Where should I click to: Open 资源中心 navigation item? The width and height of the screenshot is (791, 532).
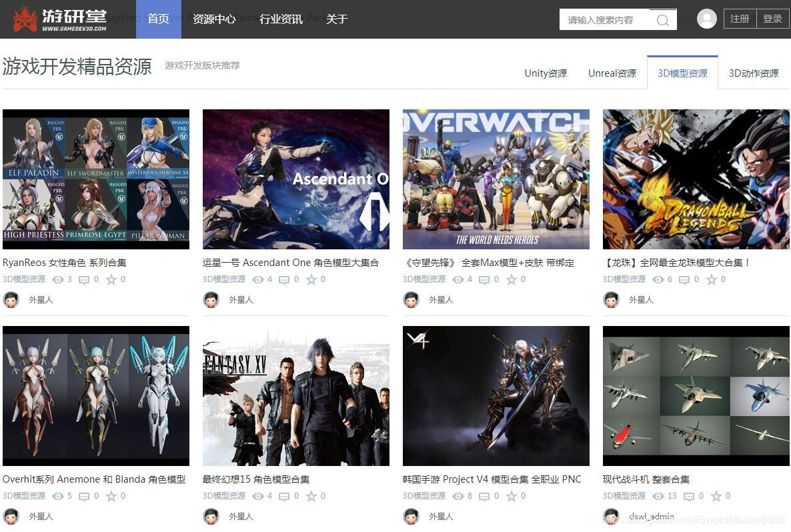pos(214,19)
